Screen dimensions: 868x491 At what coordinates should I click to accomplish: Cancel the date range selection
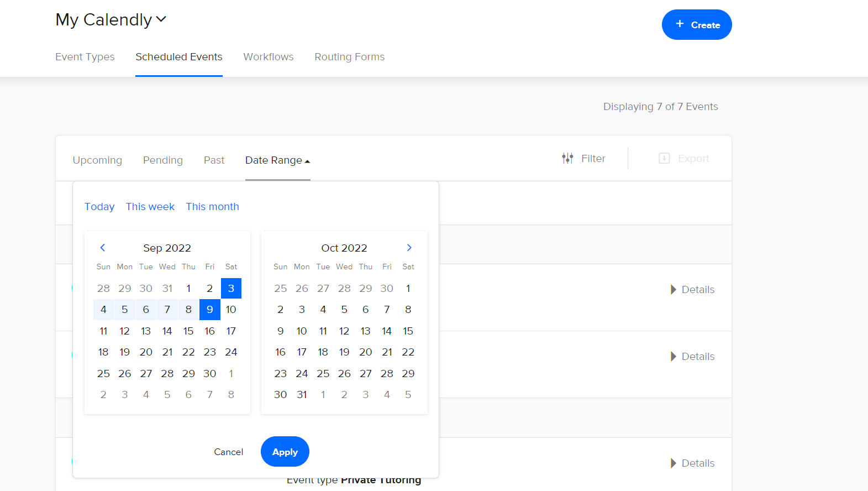click(x=229, y=452)
